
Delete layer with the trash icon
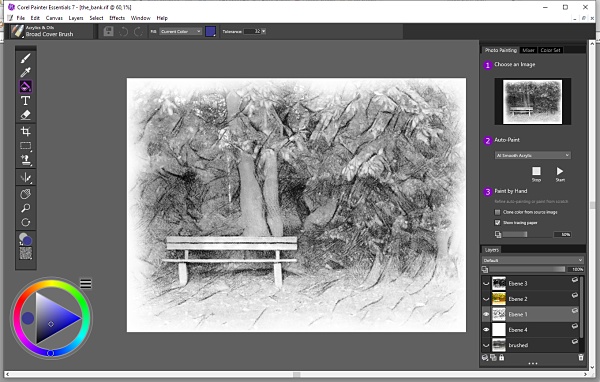point(581,358)
